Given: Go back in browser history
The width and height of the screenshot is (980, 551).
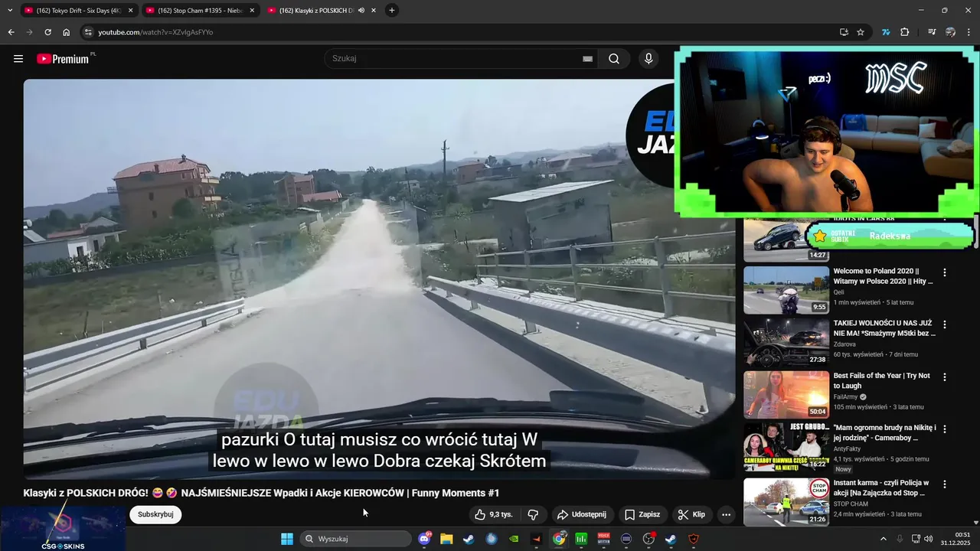Looking at the screenshot, I should pos(11,32).
